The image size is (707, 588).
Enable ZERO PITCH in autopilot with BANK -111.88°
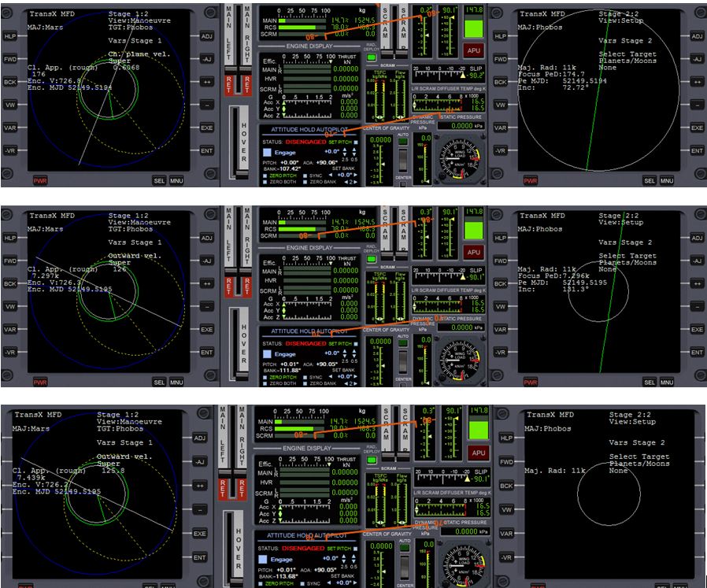click(265, 377)
